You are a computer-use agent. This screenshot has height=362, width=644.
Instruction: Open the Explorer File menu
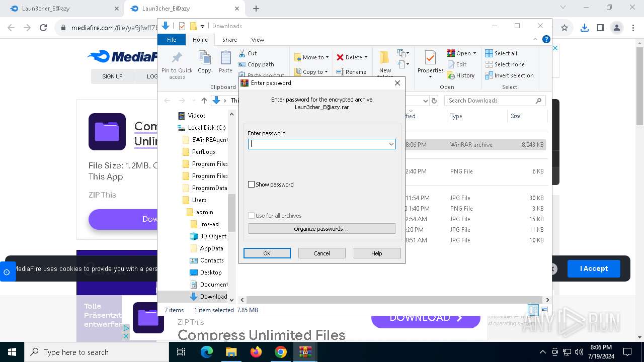[172, 40]
